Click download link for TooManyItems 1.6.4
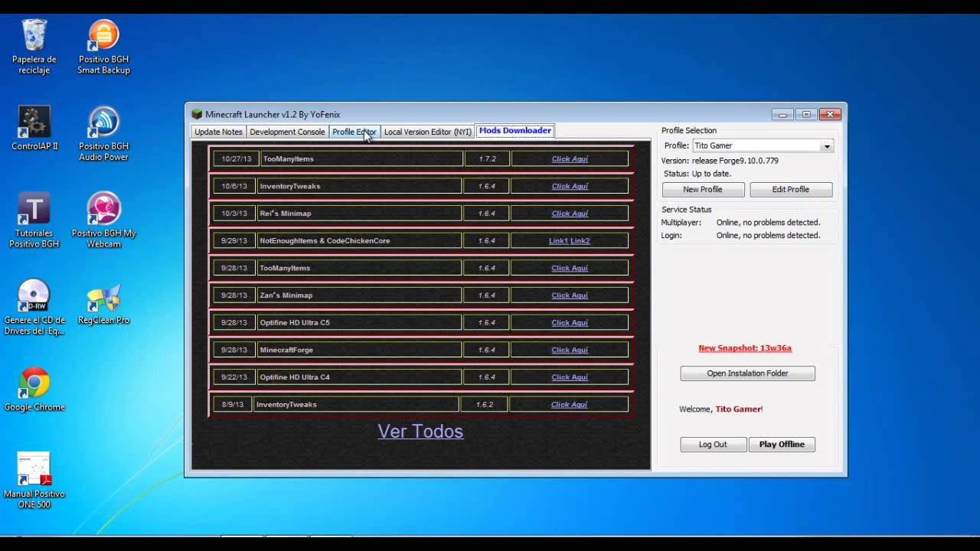This screenshot has width=980, height=551. click(570, 268)
